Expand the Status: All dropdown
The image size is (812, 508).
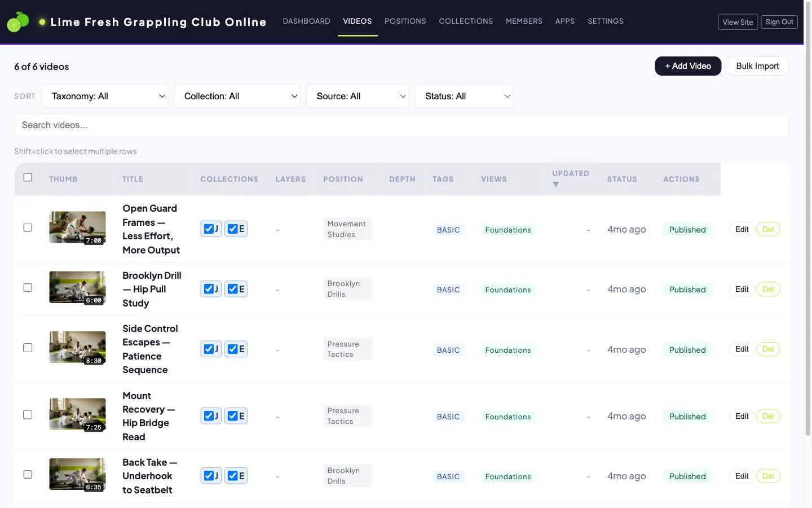click(x=464, y=96)
